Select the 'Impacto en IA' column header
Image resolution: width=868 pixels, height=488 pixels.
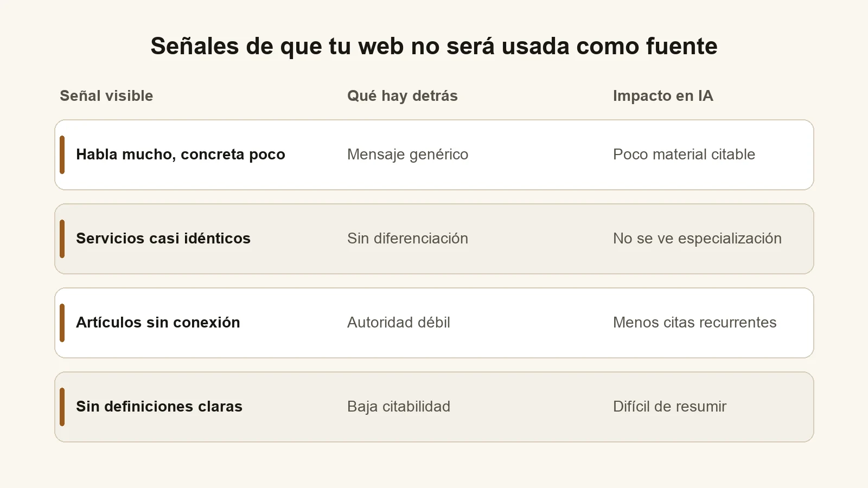tap(663, 96)
